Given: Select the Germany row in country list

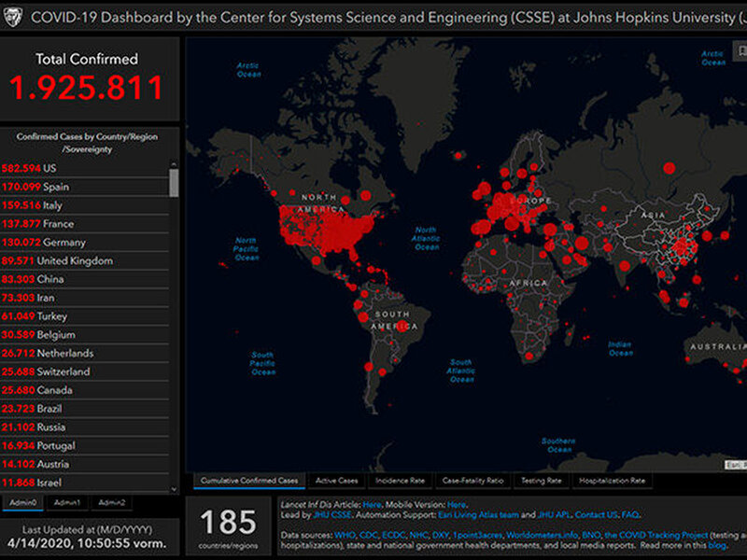Looking at the screenshot, I should click(85, 243).
